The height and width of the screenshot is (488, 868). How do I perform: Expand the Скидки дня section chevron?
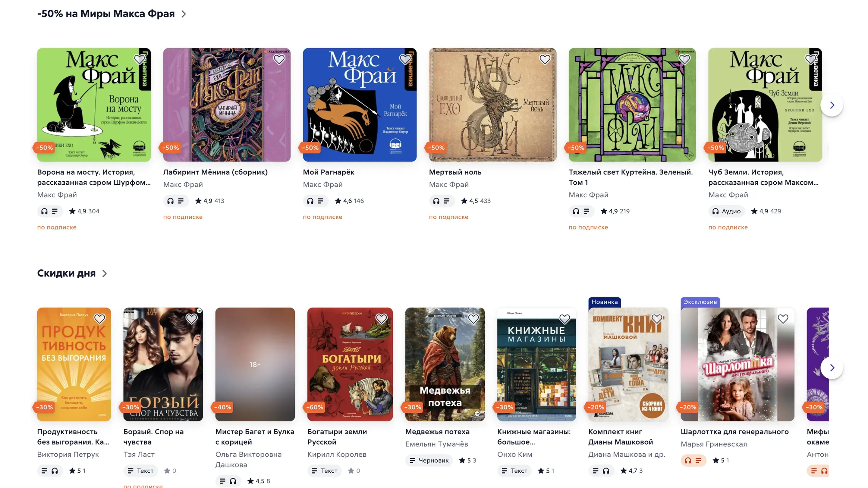[105, 274]
